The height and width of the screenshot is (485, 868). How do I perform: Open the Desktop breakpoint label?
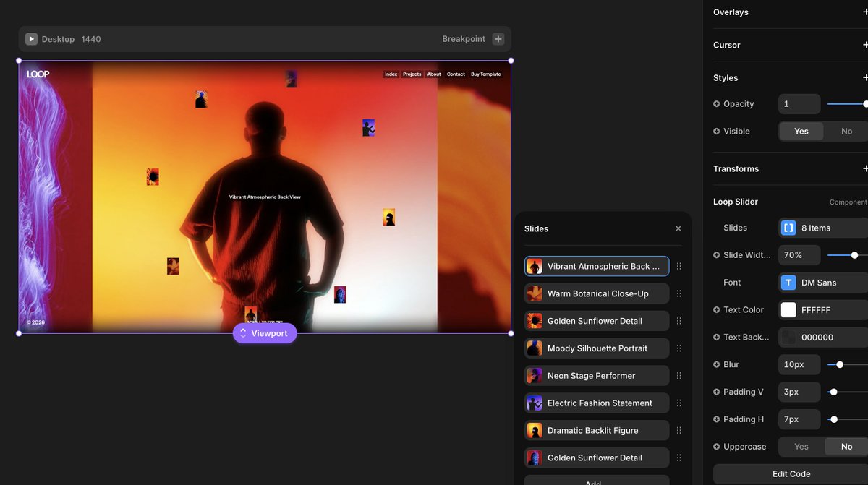pyautogui.click(x=58, y=39)
